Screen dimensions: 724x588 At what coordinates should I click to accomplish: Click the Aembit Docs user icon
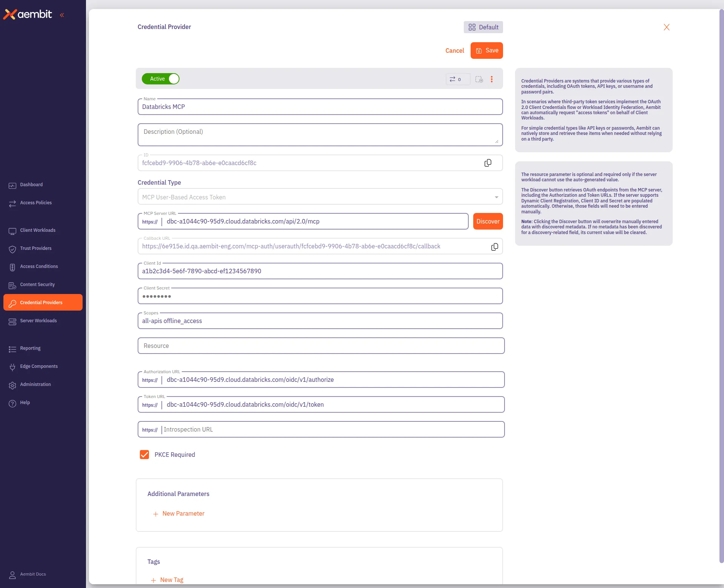12,575
